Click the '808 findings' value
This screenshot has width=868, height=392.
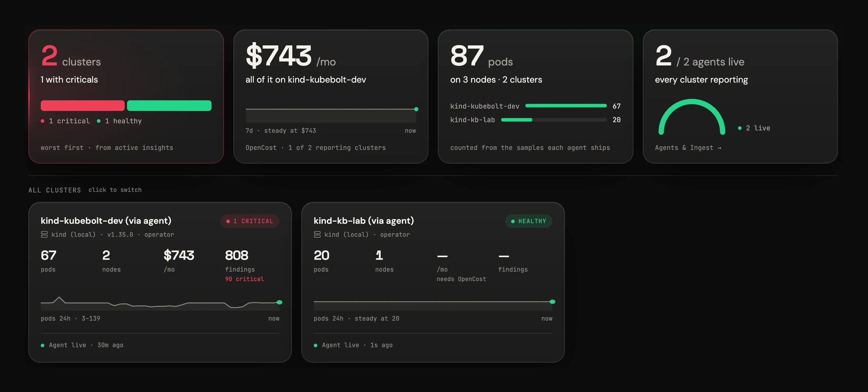pos(240,261)
